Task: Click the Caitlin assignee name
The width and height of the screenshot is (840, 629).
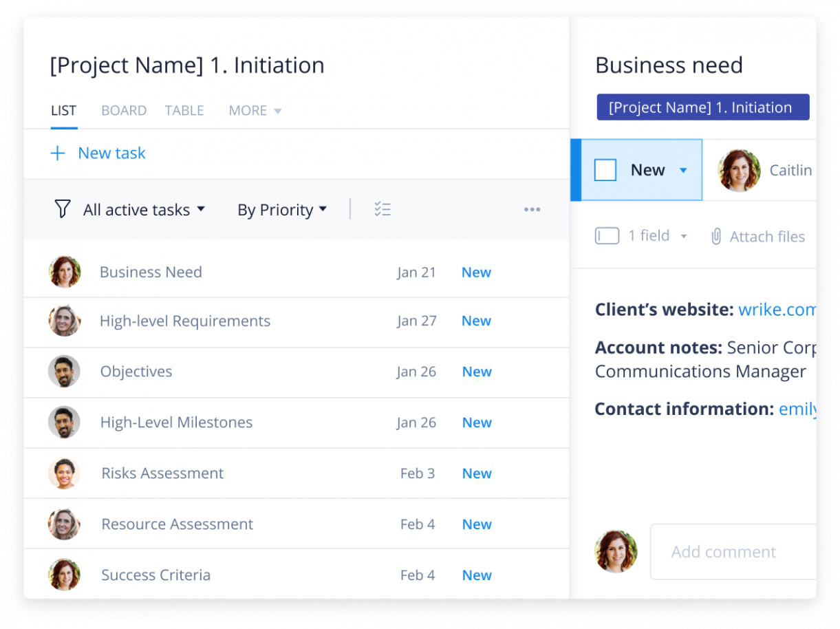Action: pyautogui.click(x=790, y=171)
